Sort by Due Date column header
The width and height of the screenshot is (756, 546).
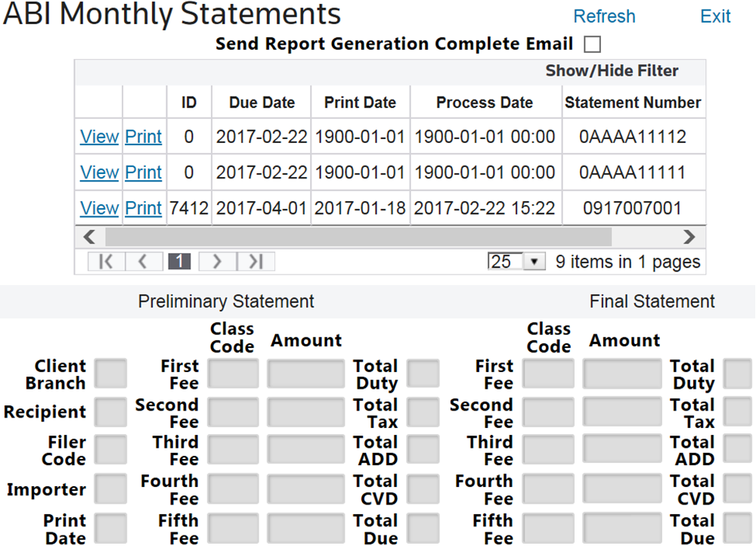pos(262,103)
